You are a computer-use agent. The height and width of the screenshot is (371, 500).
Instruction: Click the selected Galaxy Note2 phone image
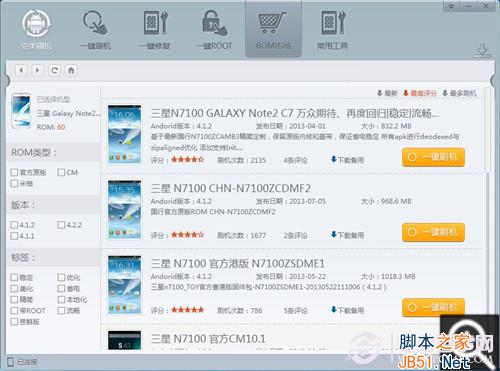click(21, 111)
